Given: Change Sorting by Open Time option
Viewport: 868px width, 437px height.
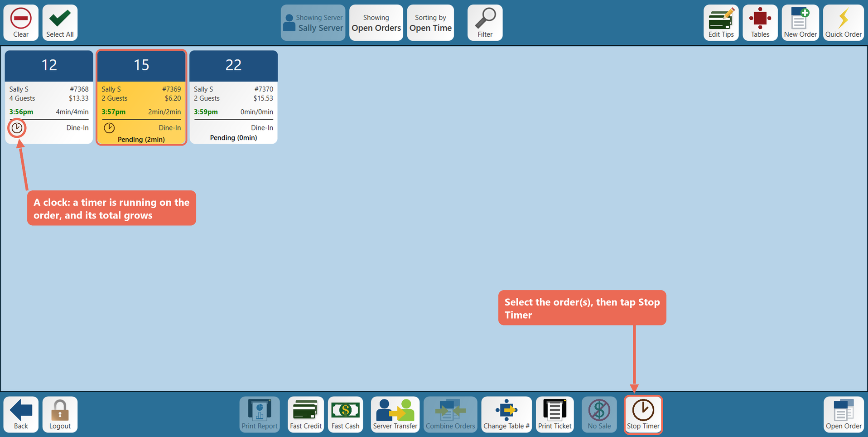Looking at the screenshot, I should [x=430, y=23].
